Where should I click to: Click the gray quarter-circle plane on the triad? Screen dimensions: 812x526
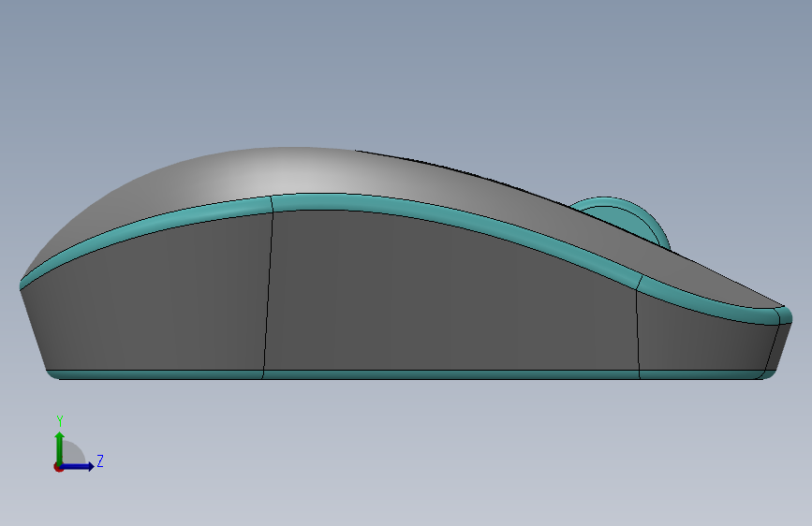pyautogui.click(x=72, y=454)
